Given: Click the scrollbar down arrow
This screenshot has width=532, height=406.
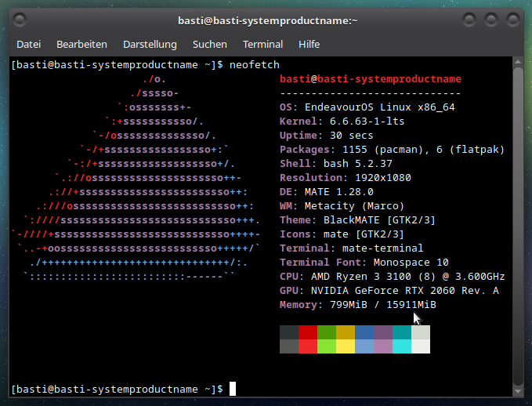Looking at the screenshot, I should pos(518,391).
